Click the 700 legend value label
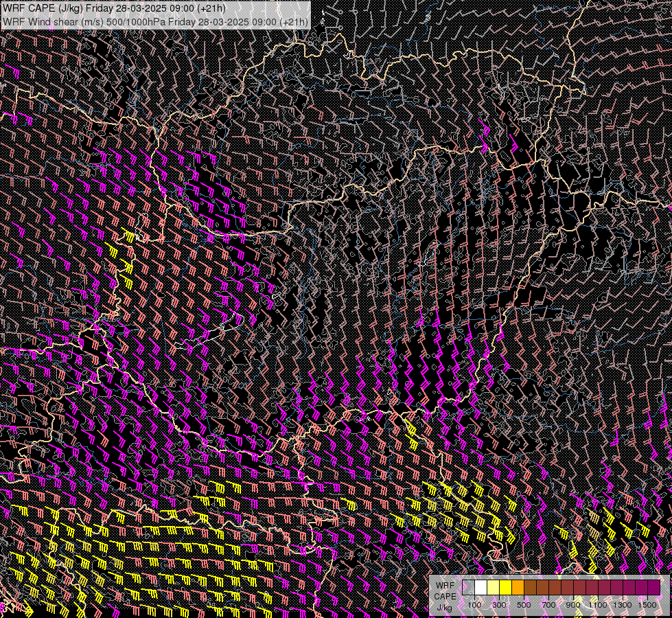 pos(549,605)
